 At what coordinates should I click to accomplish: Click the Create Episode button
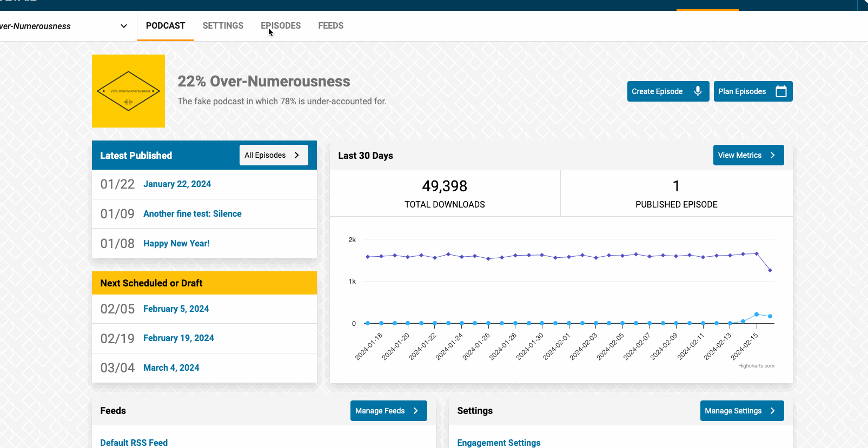coord(668,91)
